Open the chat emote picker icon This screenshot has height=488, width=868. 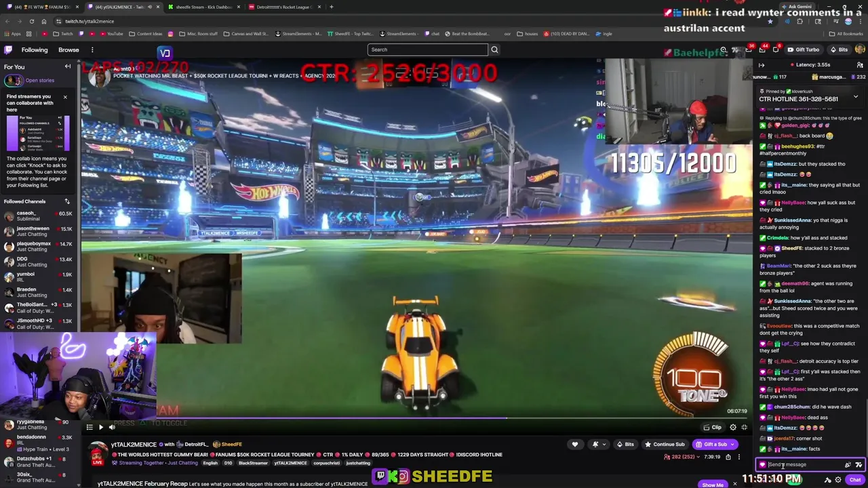(859, 465)
